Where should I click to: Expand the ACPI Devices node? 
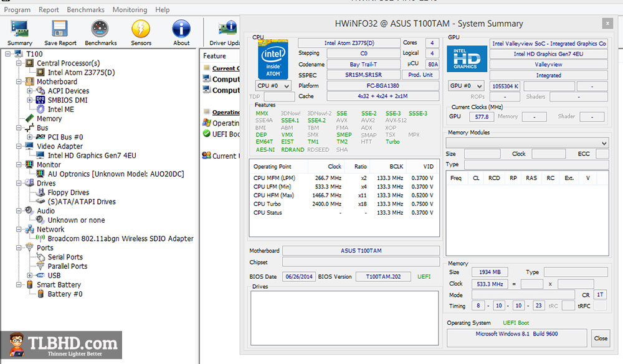pyautogui.click(x=30, y=91)
